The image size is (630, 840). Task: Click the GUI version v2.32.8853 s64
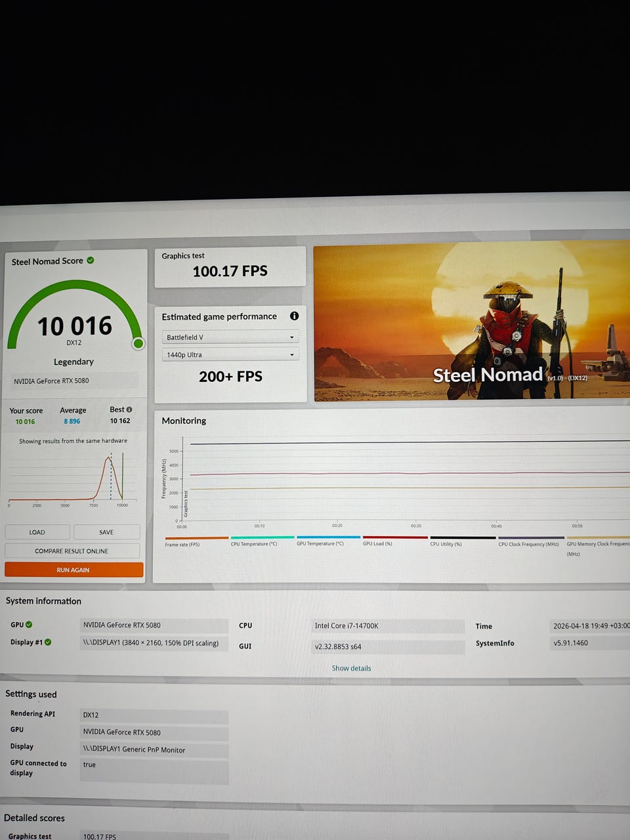click(388, 646)
